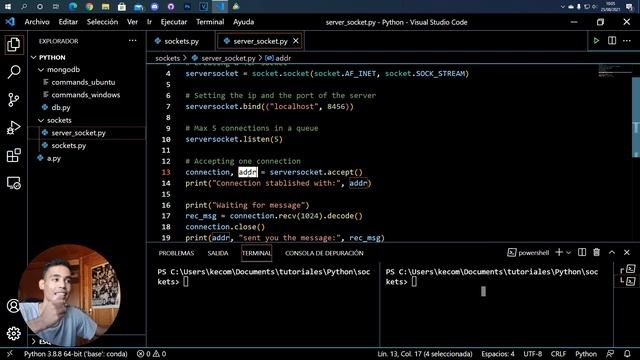640x360 pixels.
Task: Click the powershell terminal label
Action: 528,253
